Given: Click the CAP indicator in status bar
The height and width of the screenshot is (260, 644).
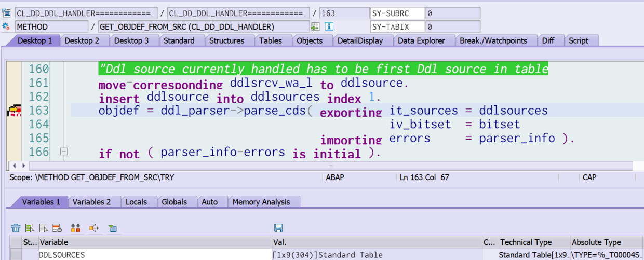Looking at the screenshot, I should coord(589,177).
